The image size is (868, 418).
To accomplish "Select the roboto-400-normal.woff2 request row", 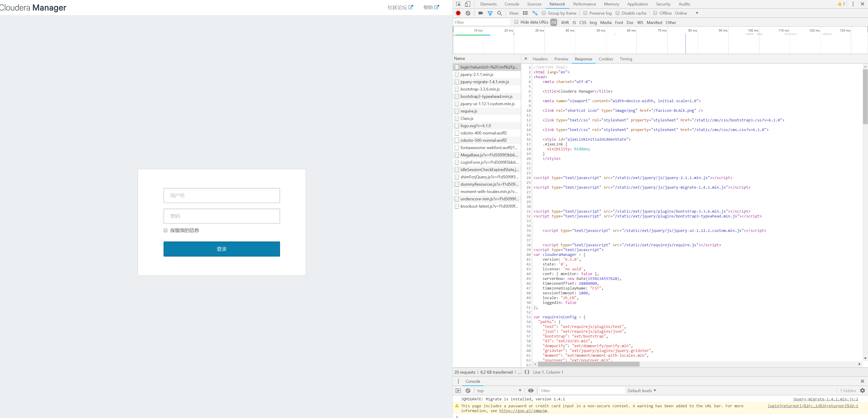I will click(487, 133).
